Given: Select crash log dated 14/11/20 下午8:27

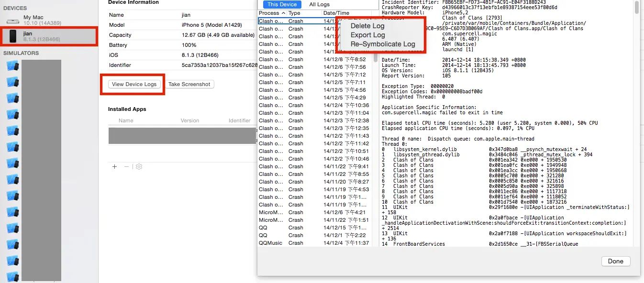Looking at the screenshot, I should 315,182.
